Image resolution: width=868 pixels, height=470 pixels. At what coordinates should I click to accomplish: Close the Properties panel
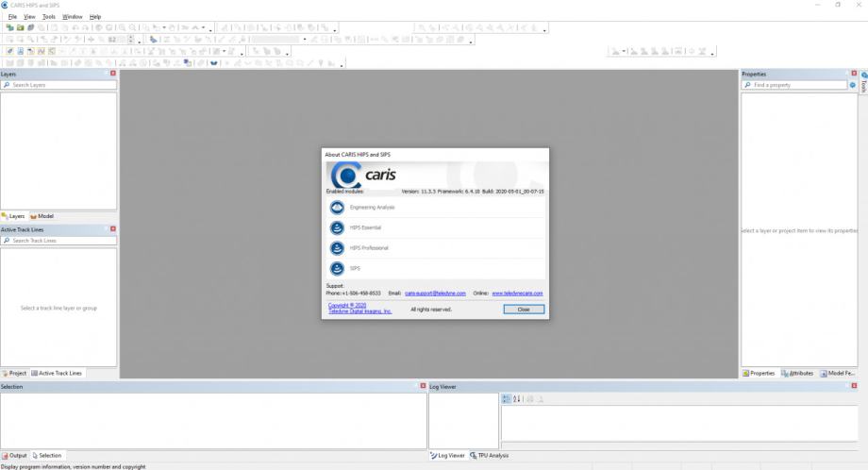click(854, 73)
